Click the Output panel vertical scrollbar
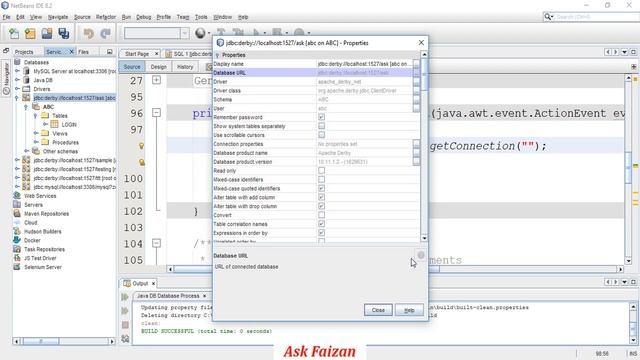640x360 pixels. point(633,323)
